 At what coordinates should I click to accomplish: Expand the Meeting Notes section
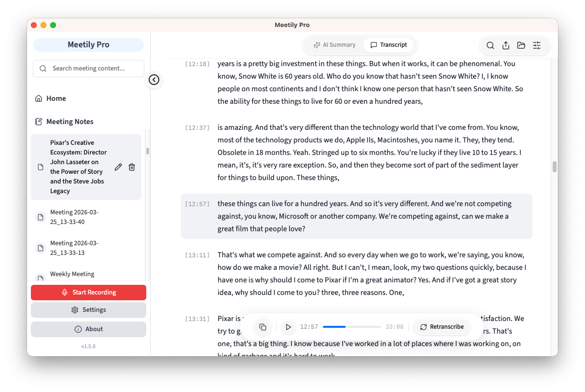point(70,122)
